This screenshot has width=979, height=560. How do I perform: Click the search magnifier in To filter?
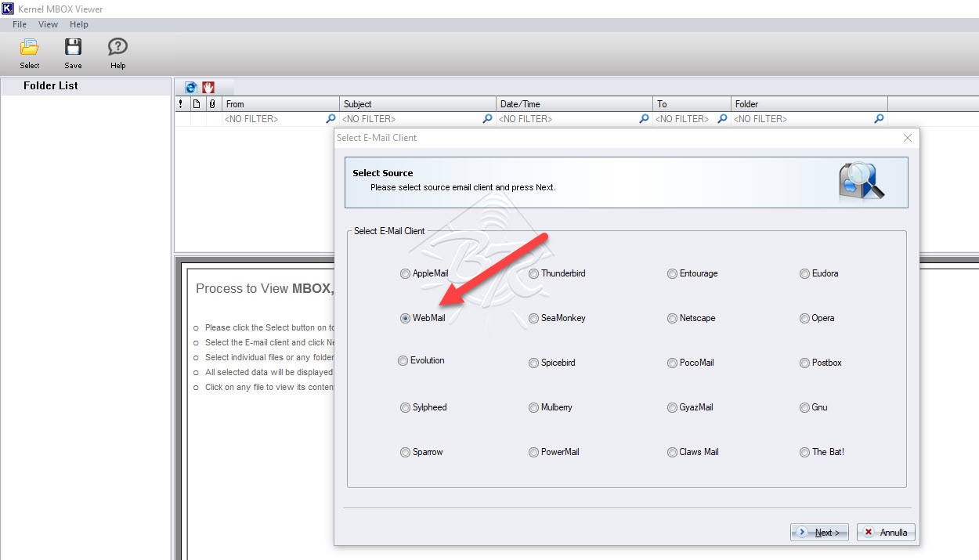[x=723, y=119]
